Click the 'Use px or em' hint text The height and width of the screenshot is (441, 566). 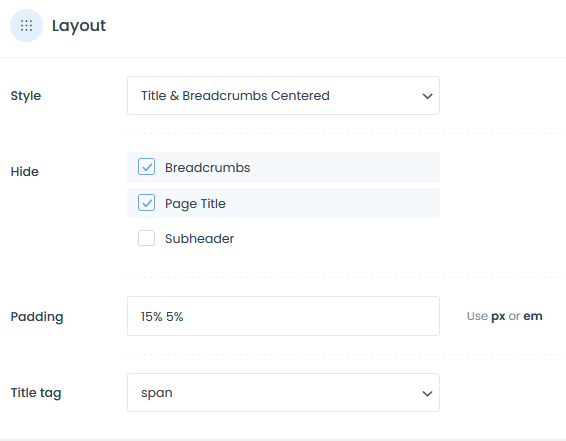pyautogui.click(x=505, y=316)
